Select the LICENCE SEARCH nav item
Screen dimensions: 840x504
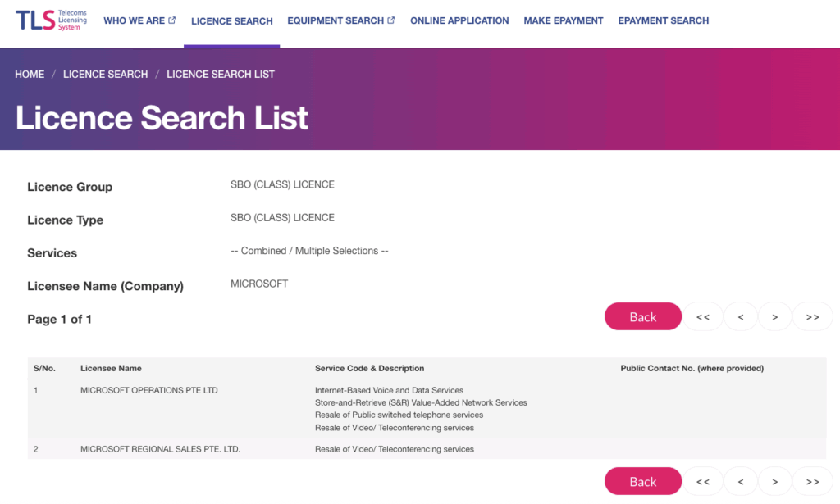click(231, 21)
